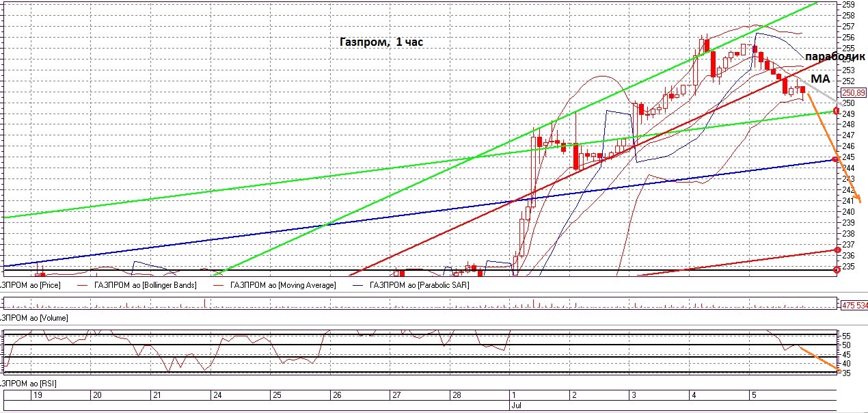The image size is (868, 413).
Task: Click price scale value 253
Action: tap(850, 70)
